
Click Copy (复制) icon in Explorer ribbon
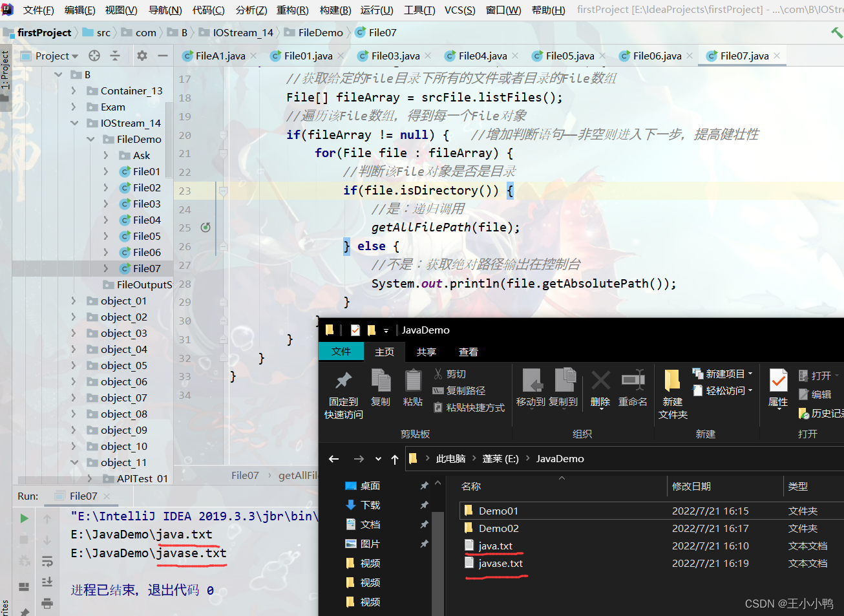(x=381, y=388)
